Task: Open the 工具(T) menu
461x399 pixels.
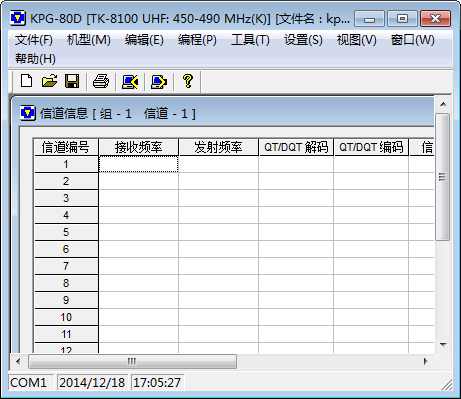Action: pyautogui.click(x=250, y=40)
